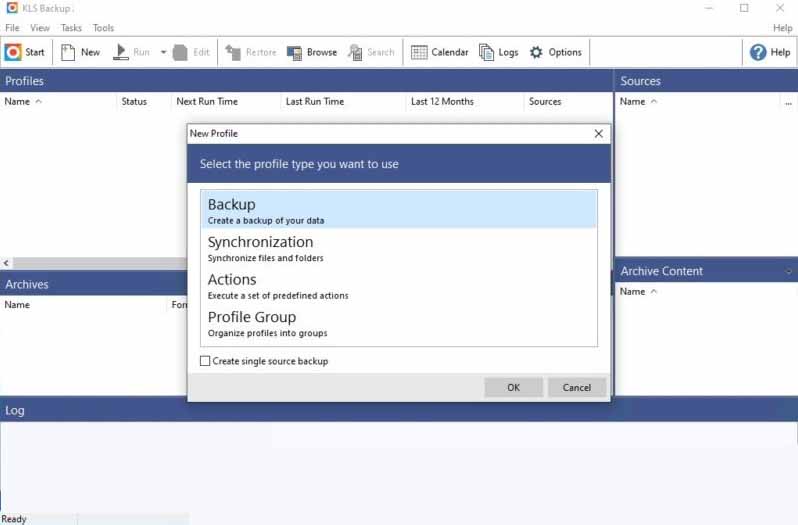Click the Last 12 Months column header
This screenshot has height=525, width=798.
(x=465, y=101)
